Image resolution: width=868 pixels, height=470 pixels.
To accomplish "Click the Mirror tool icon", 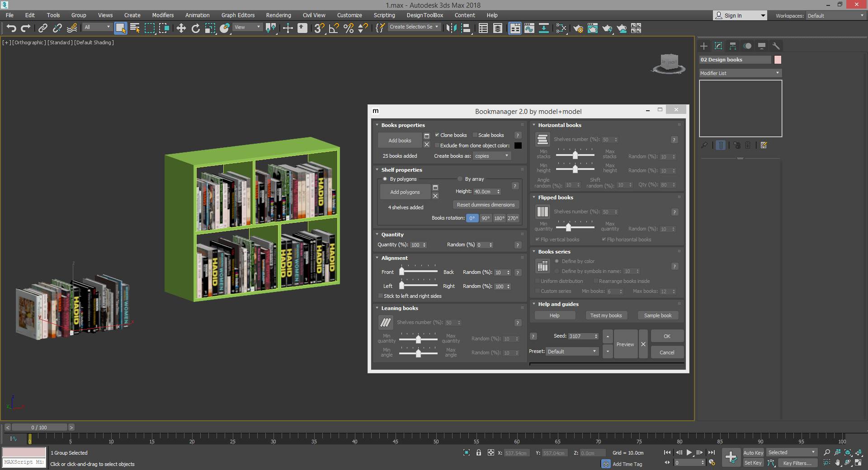I will coord(451,28).
